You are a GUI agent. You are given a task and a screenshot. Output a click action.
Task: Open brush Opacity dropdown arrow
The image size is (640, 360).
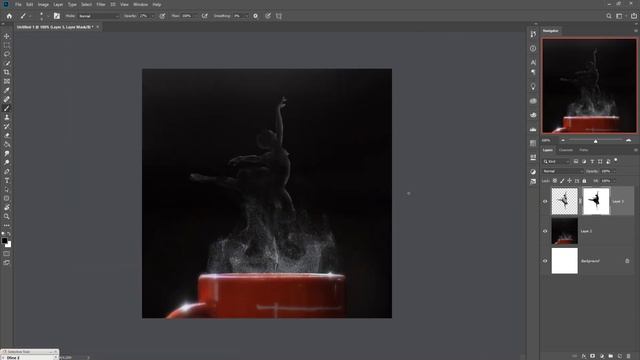[153, 16]
